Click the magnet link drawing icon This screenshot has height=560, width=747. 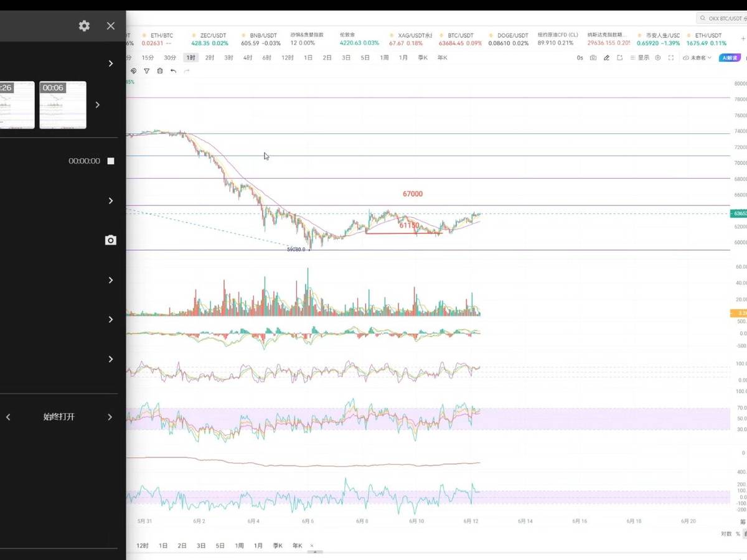coord(133,71)
